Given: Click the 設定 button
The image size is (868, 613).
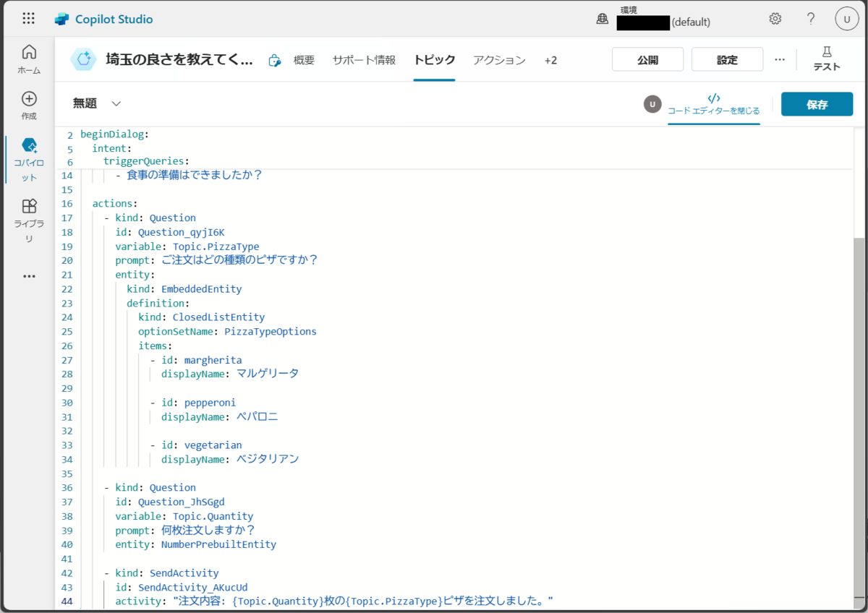Looking at the screenshot, I should [727, 60].
